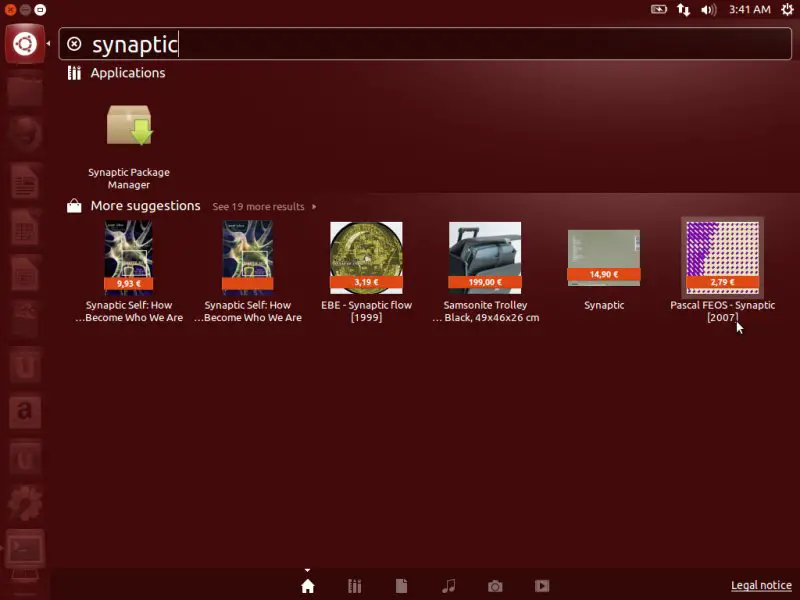
Task: Click the More suggestions category header
Action: pos(145,206)
